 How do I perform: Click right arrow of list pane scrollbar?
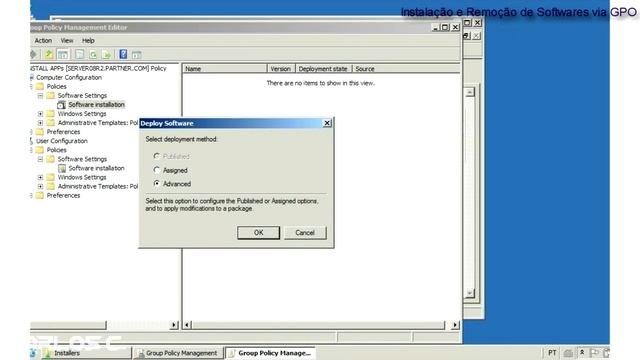point(455,325)
